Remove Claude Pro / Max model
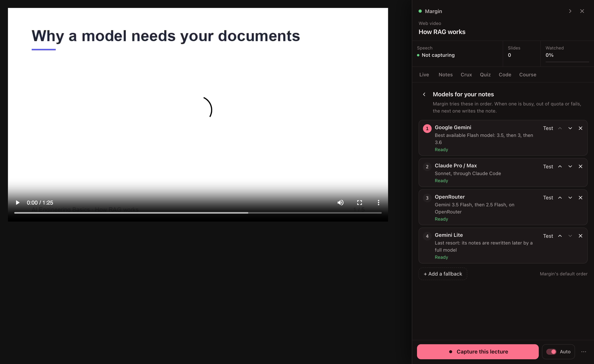 click(580, 166)
